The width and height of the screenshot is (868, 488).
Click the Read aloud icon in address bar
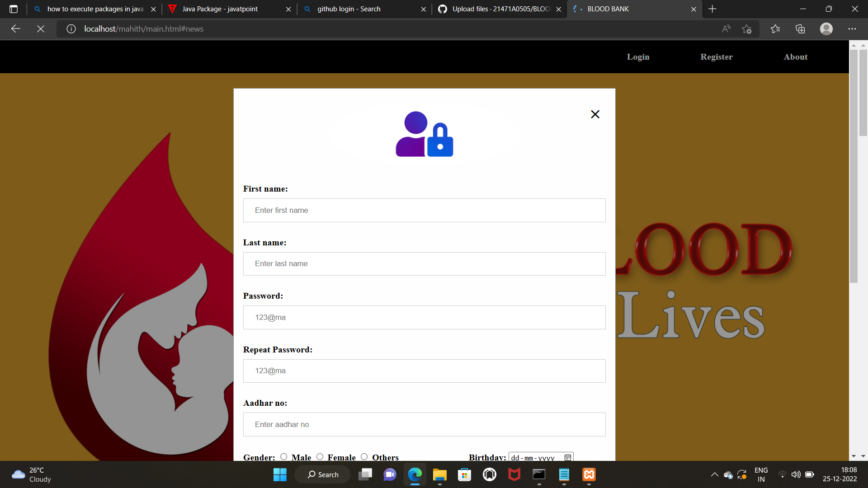click(x=726, y=29)
